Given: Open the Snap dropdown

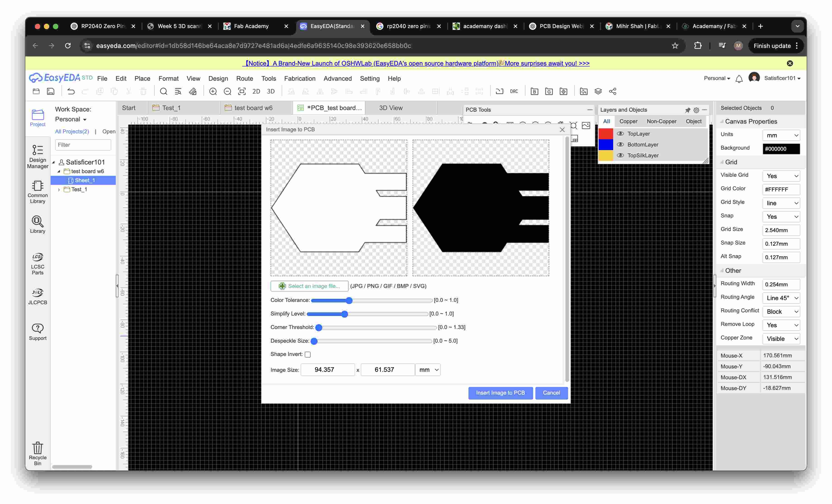Looking at the screenshot, I should 781,216.
